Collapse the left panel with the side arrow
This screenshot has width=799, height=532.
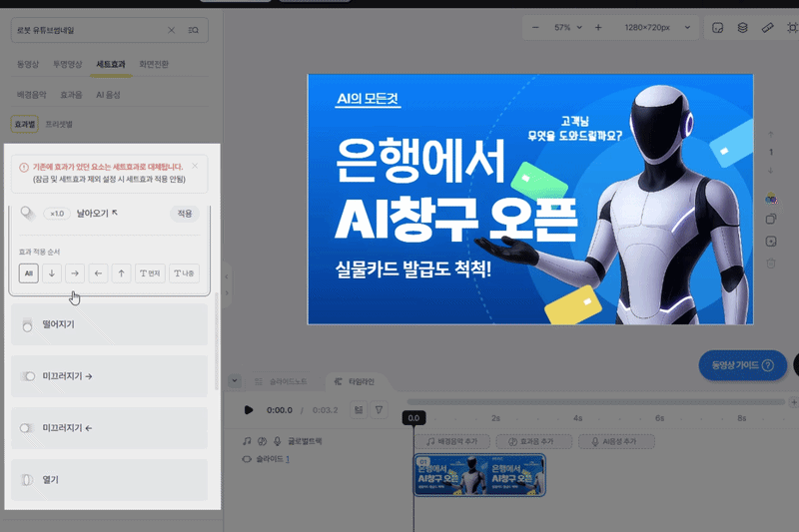[227, 276]
